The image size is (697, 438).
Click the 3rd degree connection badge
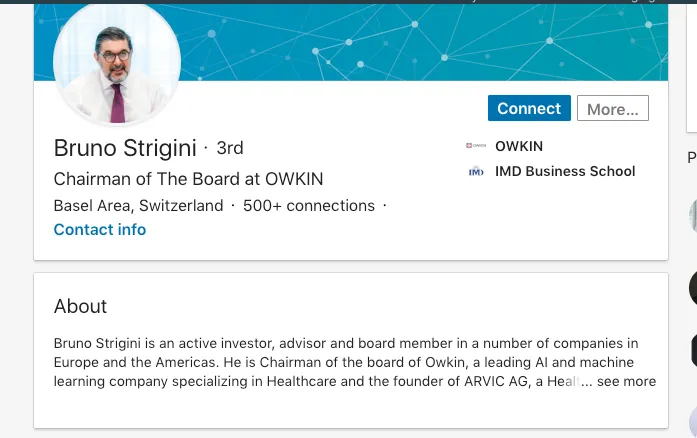point(230,148)
